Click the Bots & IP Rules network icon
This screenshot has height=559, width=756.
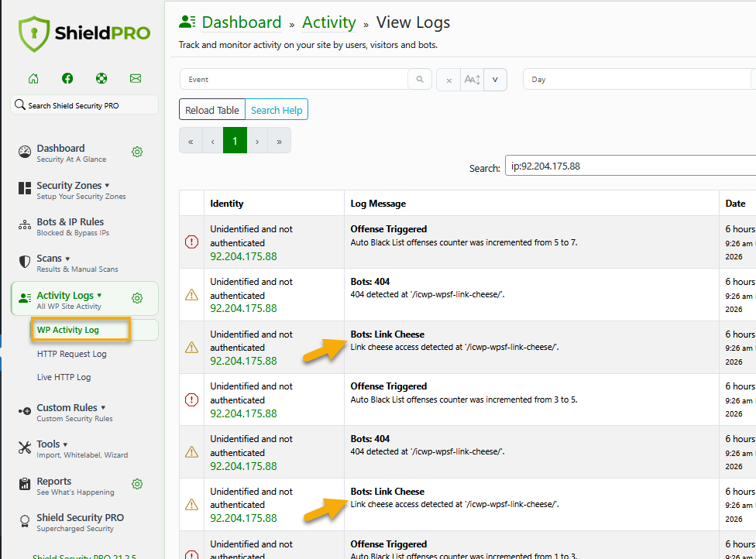[x=25, y=225]
